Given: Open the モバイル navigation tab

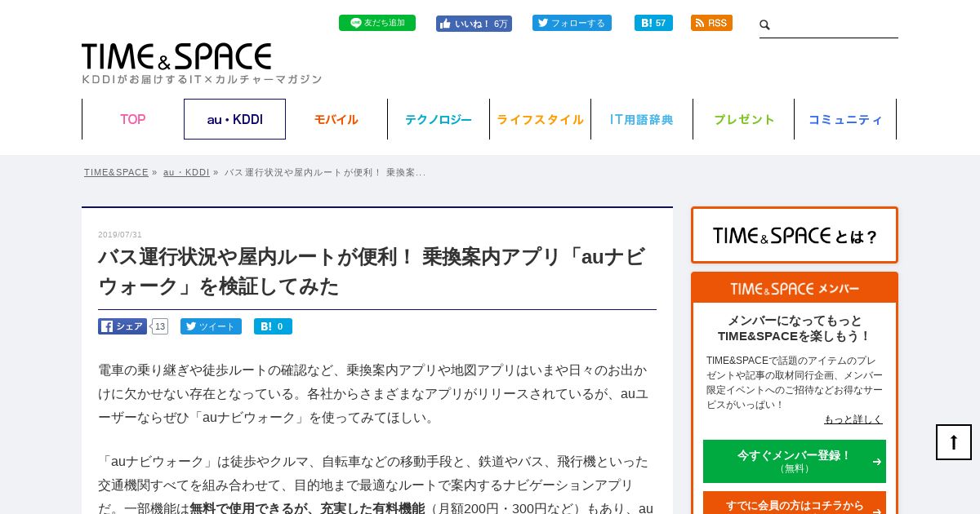Looking at the screenshot, I should [x=336, y=119].
